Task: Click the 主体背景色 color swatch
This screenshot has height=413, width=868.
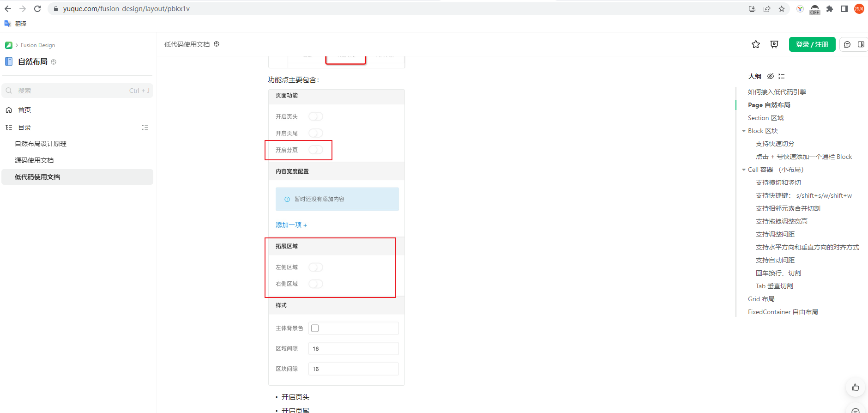Action: [315, 328]
